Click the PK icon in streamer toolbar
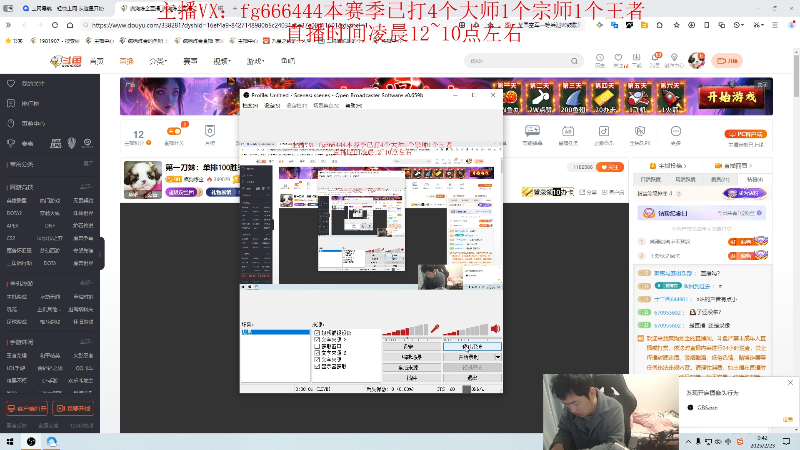 640,131
